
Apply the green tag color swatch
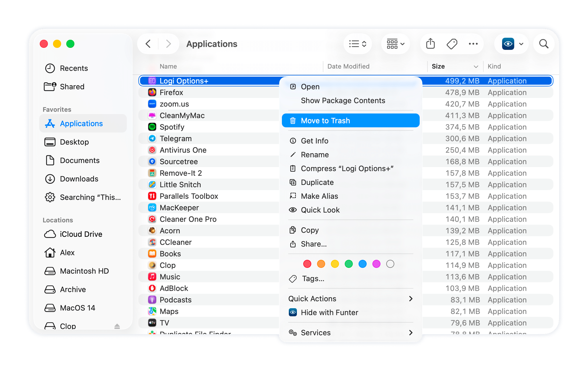point(348,264)
